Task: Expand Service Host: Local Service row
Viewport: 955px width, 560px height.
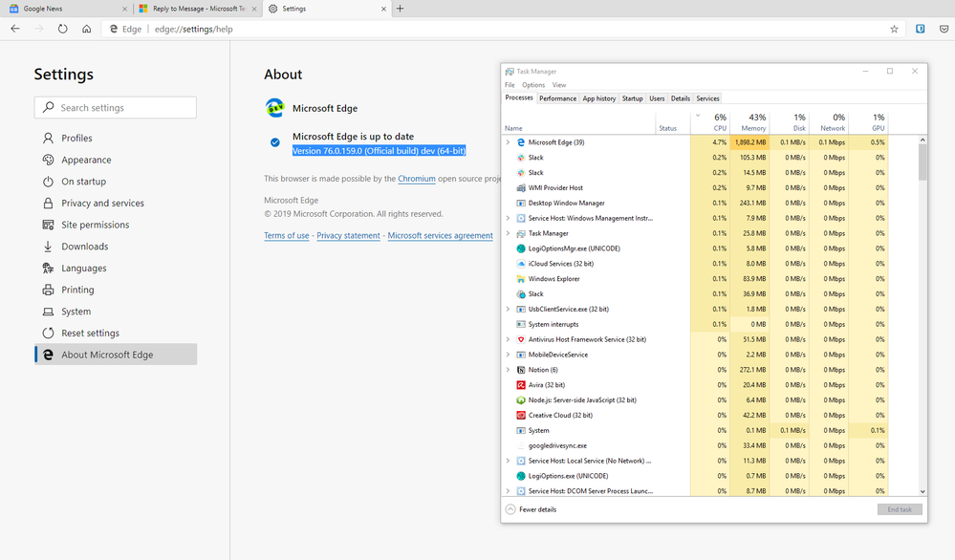Action: (508, 461)
